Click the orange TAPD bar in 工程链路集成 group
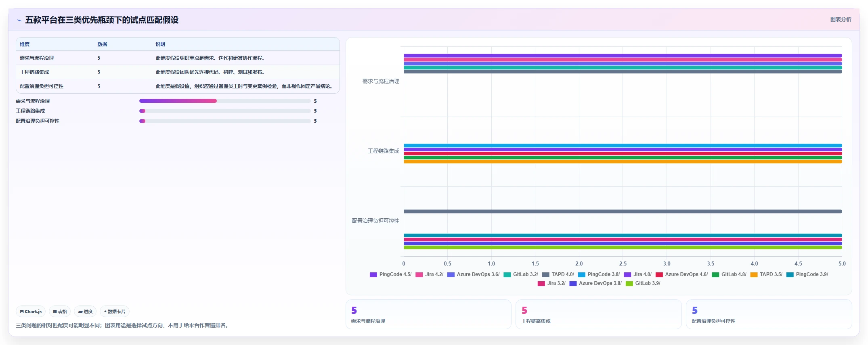The height and width of the screenshot is (345, 868). point(623,162)
